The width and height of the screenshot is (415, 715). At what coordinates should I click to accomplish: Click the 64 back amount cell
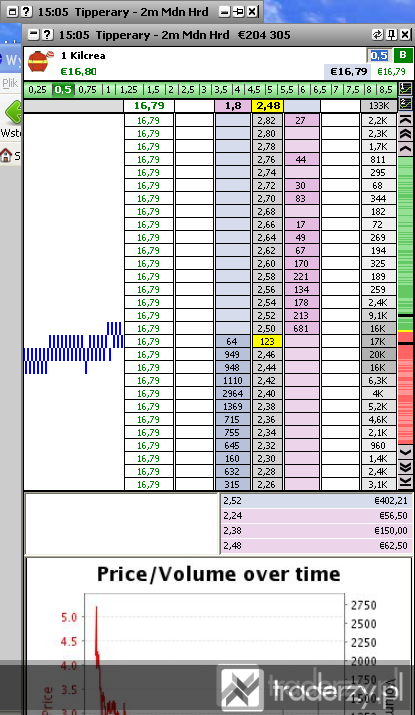(232, 341)
